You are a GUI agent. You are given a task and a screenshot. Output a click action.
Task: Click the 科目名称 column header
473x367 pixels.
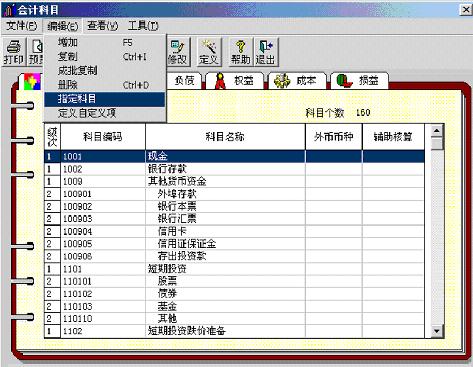pos(225,137)
